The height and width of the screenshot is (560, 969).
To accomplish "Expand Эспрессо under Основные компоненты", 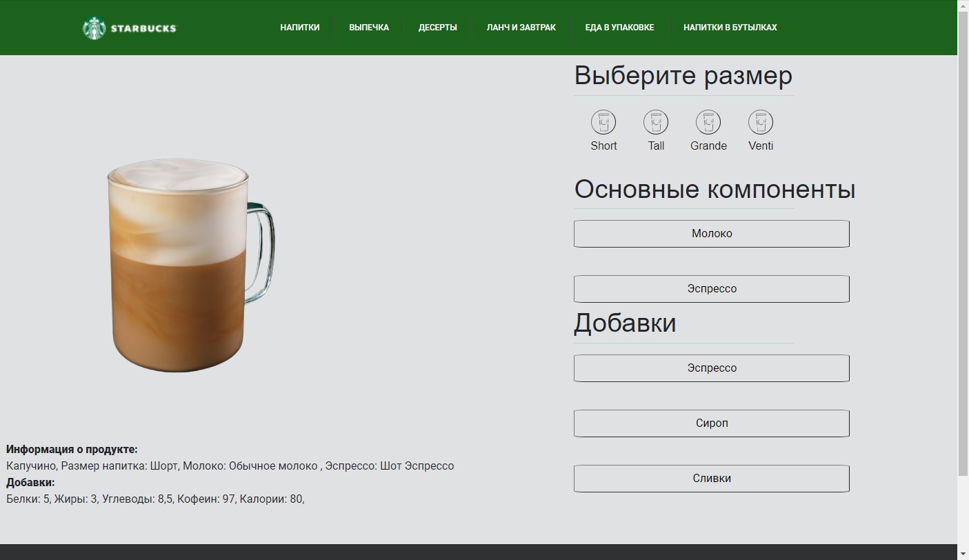I will (712, 289).
